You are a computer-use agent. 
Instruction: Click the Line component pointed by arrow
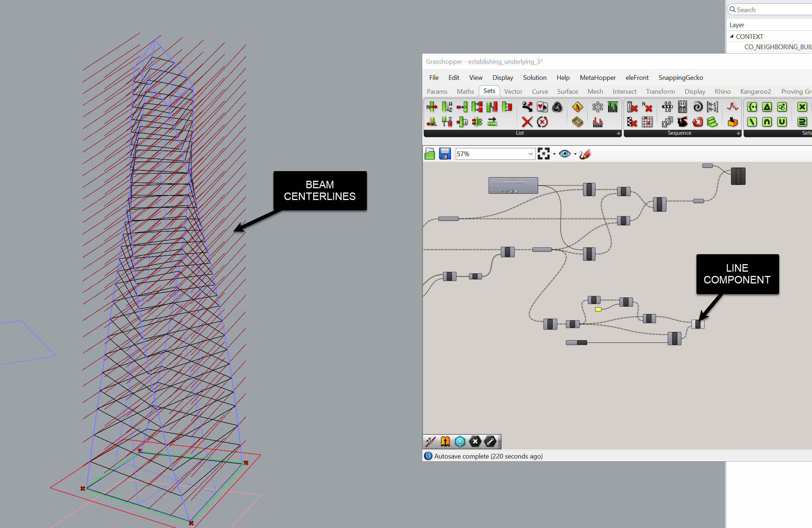pos(698,324)
